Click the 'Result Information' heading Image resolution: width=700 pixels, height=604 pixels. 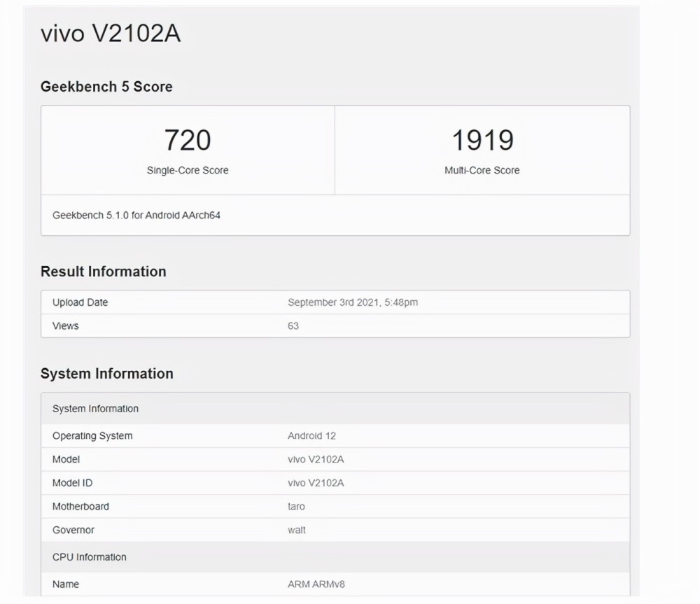tap(103, 272)
